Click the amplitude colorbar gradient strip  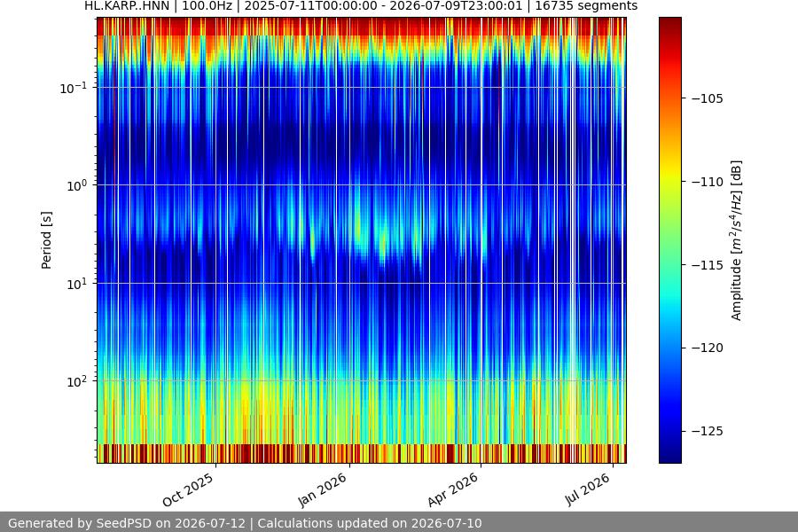tap(669, 240)
